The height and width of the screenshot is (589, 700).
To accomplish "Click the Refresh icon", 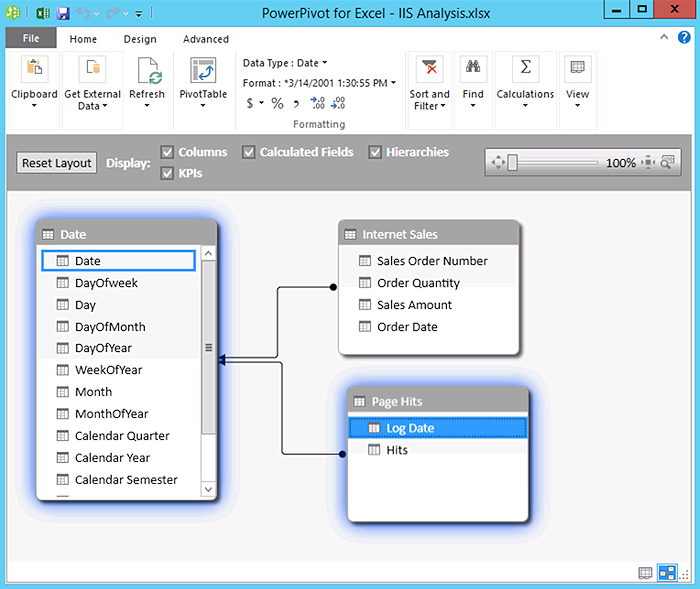I will pos(149,70).
